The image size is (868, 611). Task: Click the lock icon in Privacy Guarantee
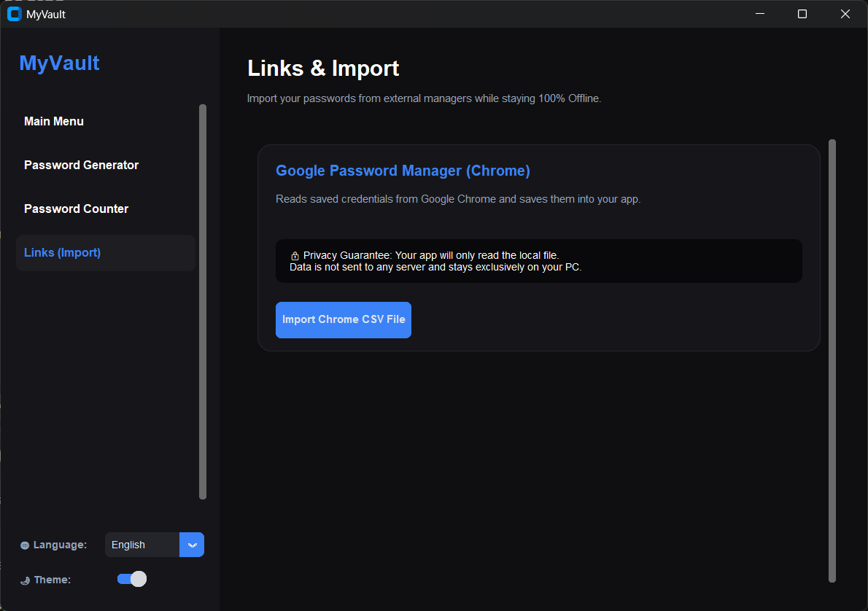[x=295, y=256]
